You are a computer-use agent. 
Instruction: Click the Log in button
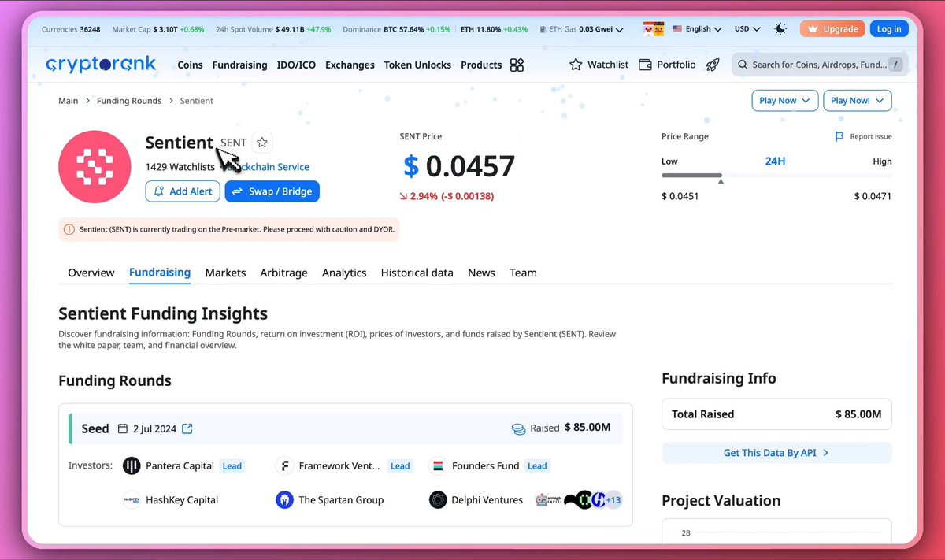click(x=889, y=29)
